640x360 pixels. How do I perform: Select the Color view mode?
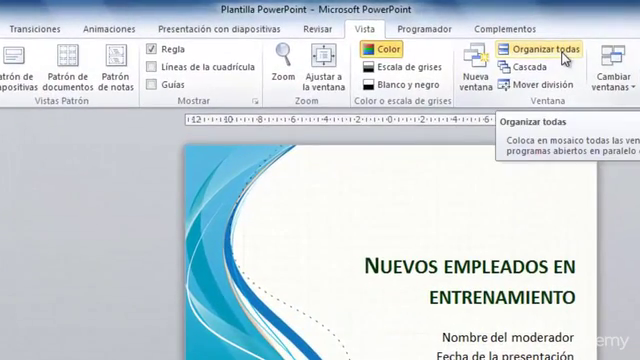(382, 49)
